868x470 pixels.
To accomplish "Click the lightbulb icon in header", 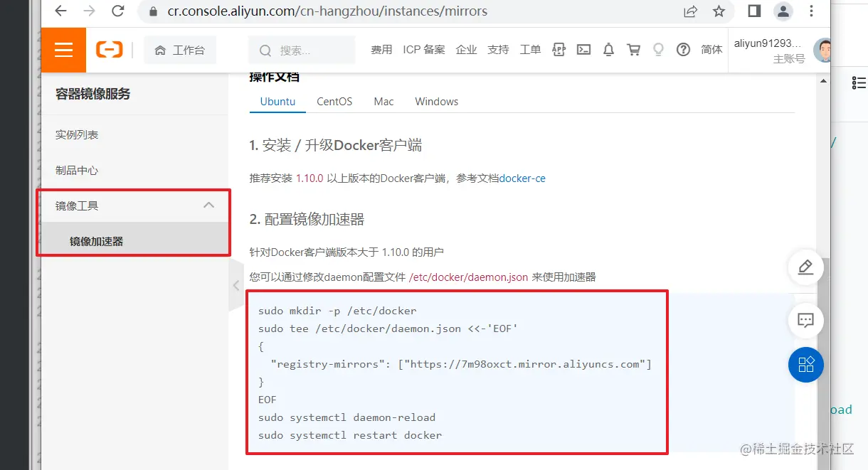I will click(x=658, y=50).
